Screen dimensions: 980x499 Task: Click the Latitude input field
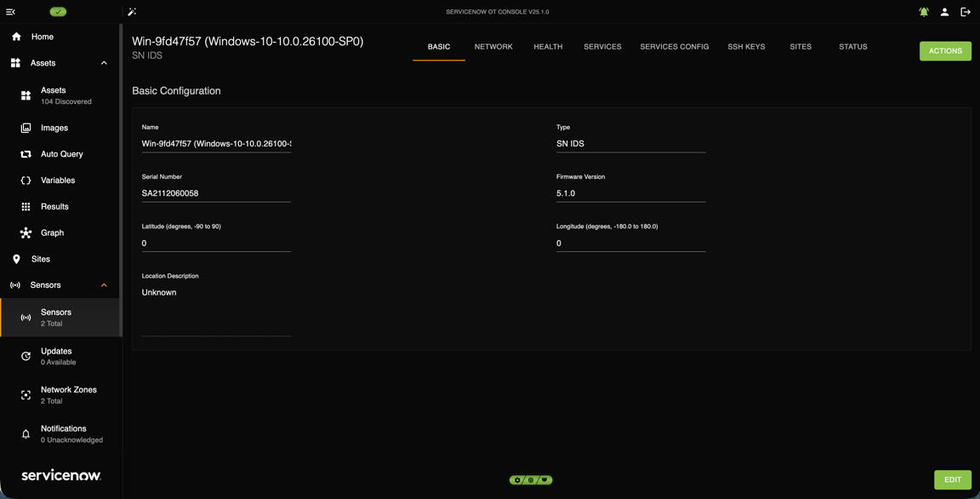216,244
